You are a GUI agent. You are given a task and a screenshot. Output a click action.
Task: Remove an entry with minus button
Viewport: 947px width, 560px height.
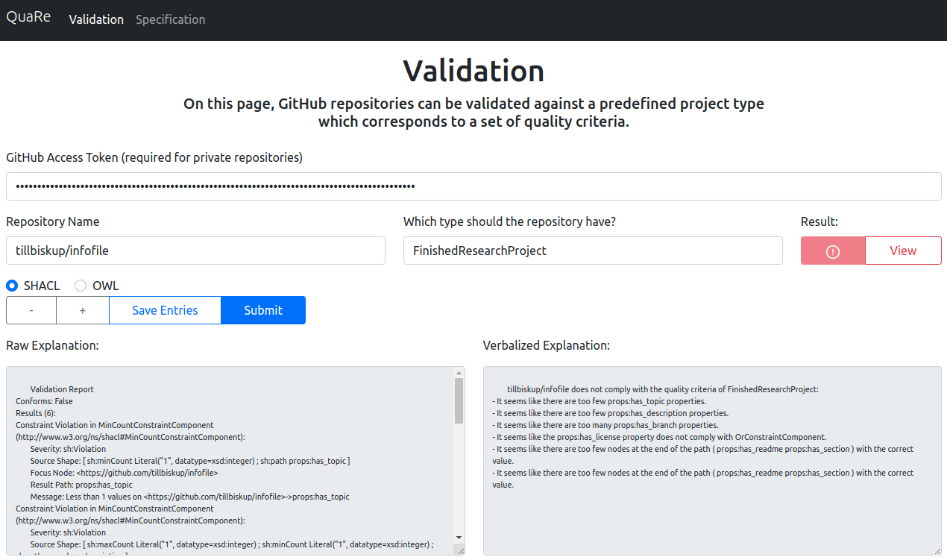tap(31, 310)
